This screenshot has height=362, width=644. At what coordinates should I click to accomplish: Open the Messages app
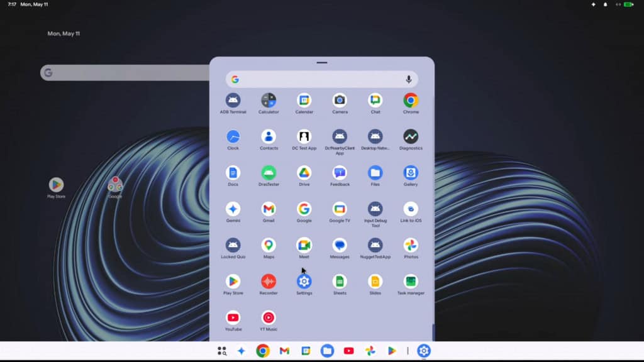point(340,245)
